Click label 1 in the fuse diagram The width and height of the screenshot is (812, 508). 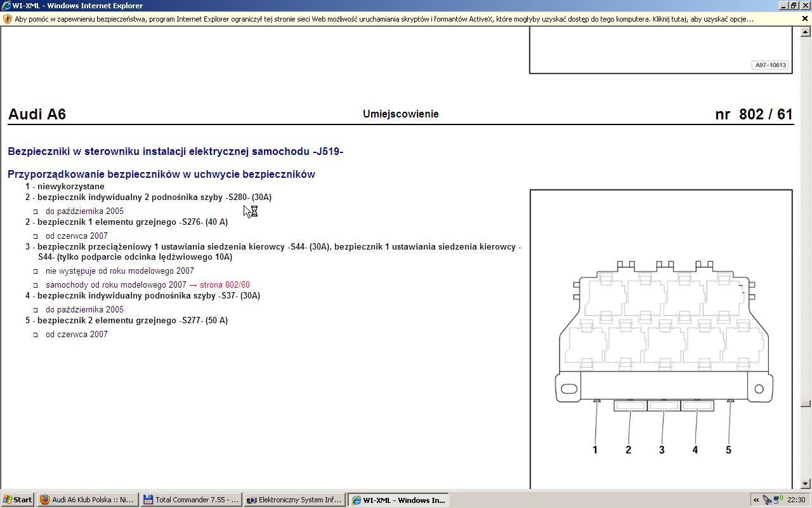[x=595, y=450]
